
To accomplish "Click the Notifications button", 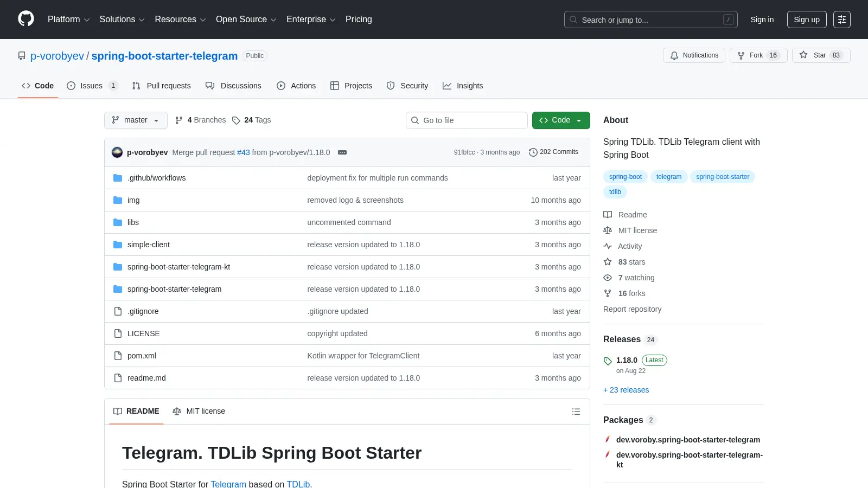I will pyautogui.click(x=694, y=55).
